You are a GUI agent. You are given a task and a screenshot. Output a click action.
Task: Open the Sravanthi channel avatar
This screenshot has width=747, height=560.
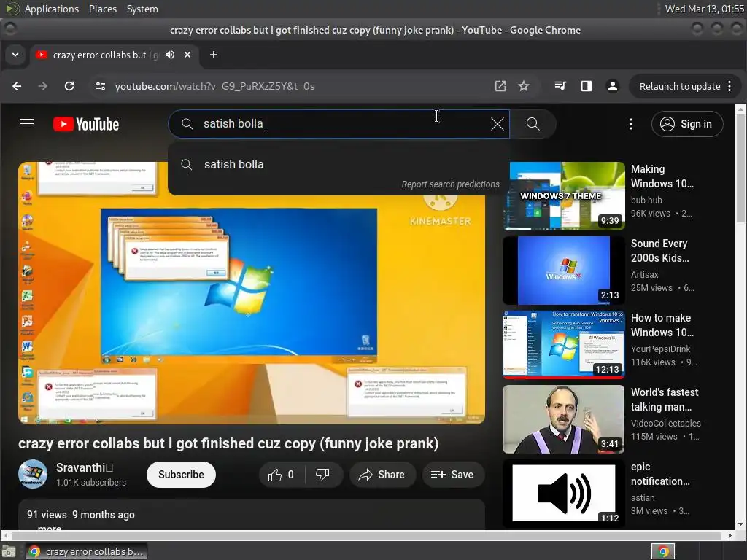click(x=33, y=474)
